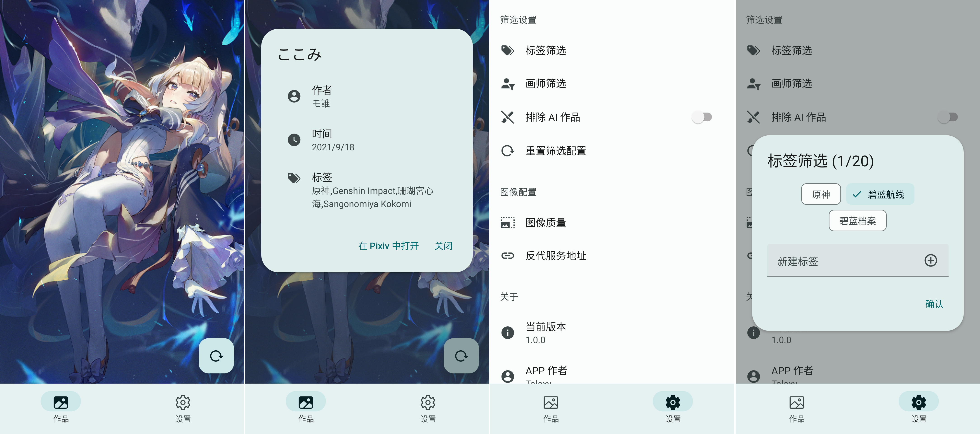
Task: Click the 当前版本 info icon
Action: tap(507, 333)
